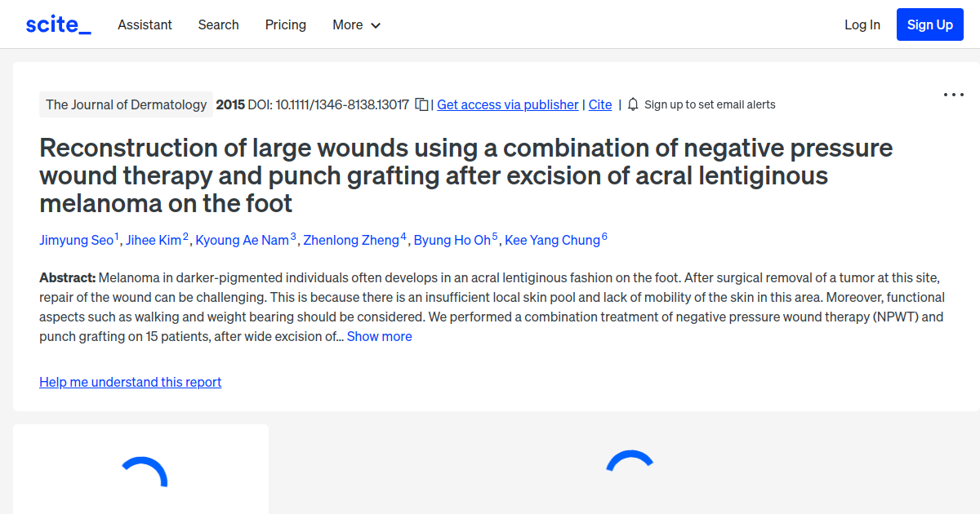Image resolution: width=980 pixels, height=514 pixels.
Task: Click the Sign Up button
Action: tap(929, 24)
